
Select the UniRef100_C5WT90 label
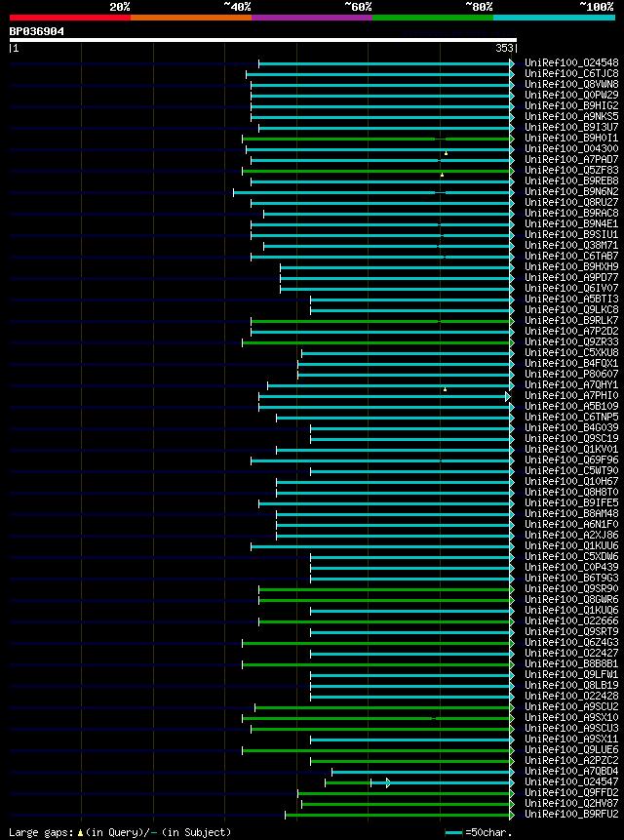[571, 471]
